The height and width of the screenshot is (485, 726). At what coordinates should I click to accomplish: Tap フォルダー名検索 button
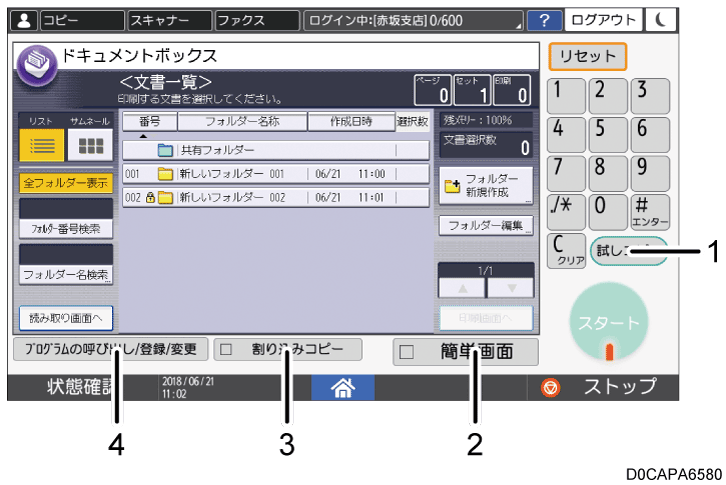click(66, 275)
